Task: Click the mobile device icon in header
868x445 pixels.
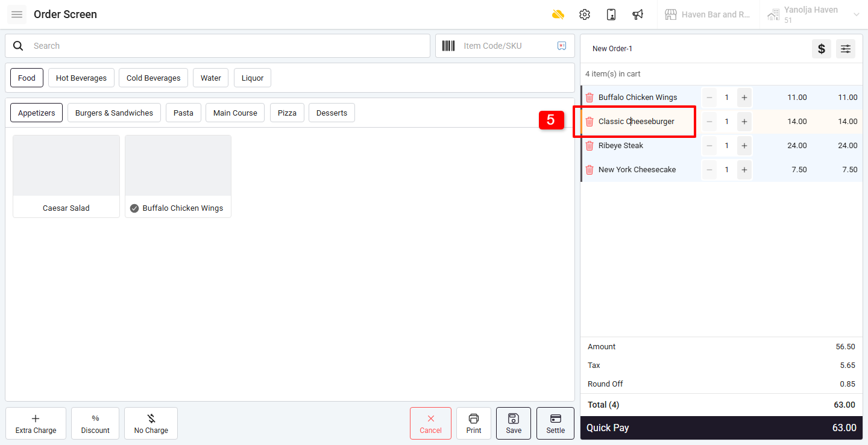Action: click(611, 14)
